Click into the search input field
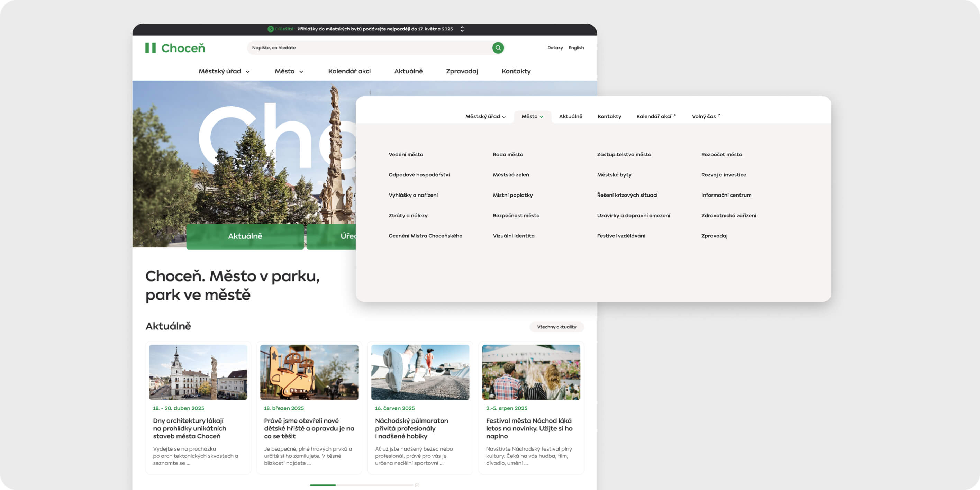The height and width of the screenshot is (490, 980). click(x=369, y=47)
